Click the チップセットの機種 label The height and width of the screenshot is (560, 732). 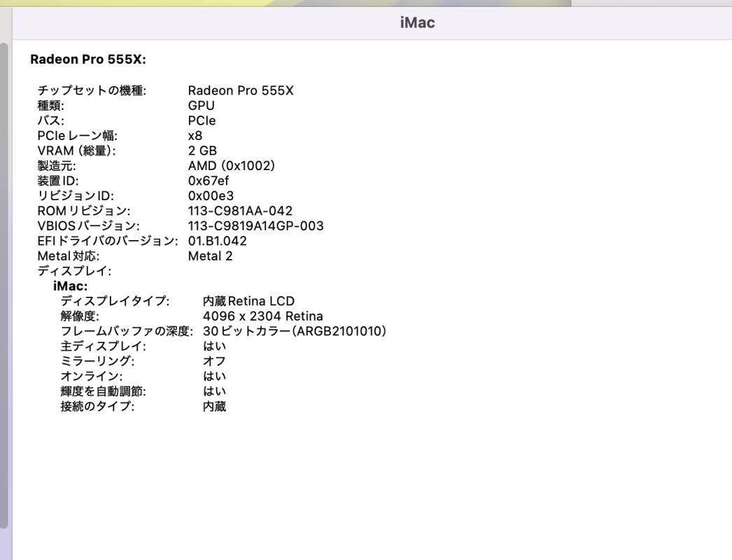92,90
